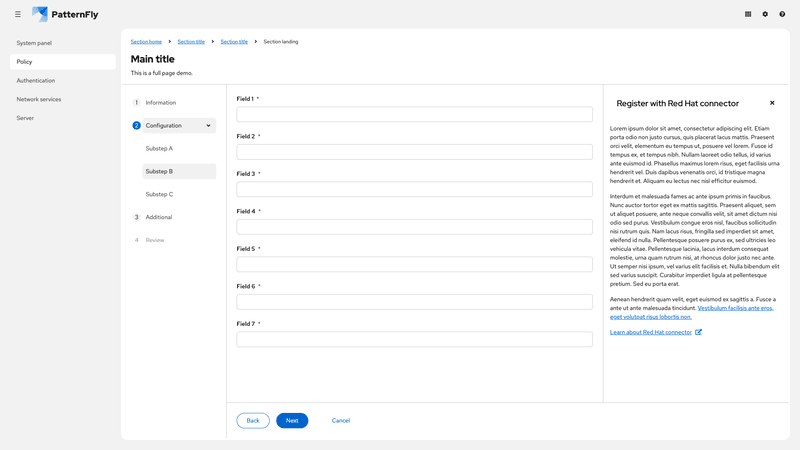Click the first Section title breadcrumb
This screenshot has height=450, width=800.
(191, 42)
